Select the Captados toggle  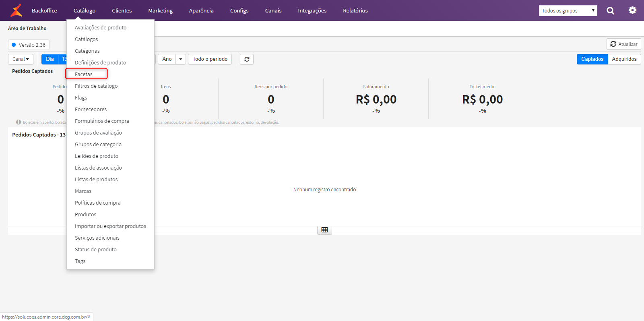click(x=592, y=59)
